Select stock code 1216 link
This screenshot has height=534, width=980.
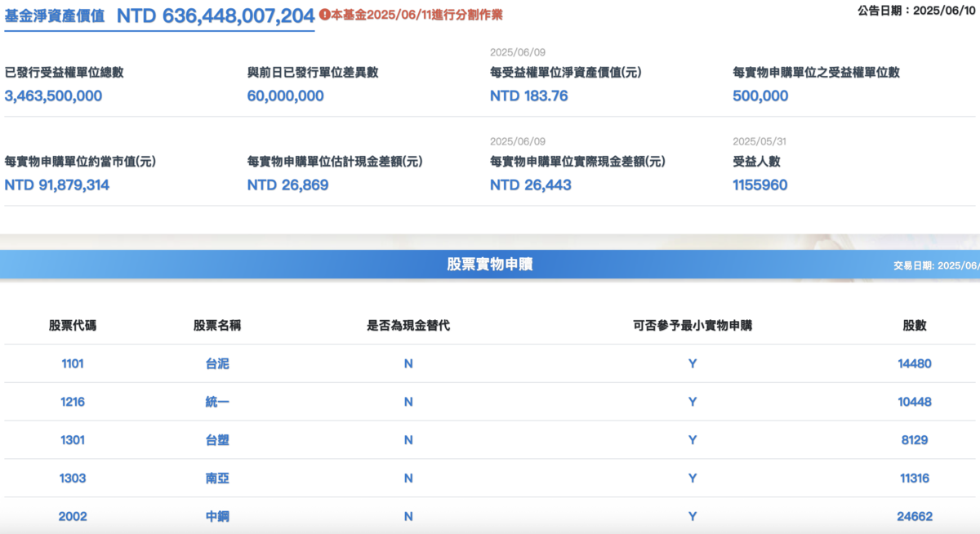point(72,402)
